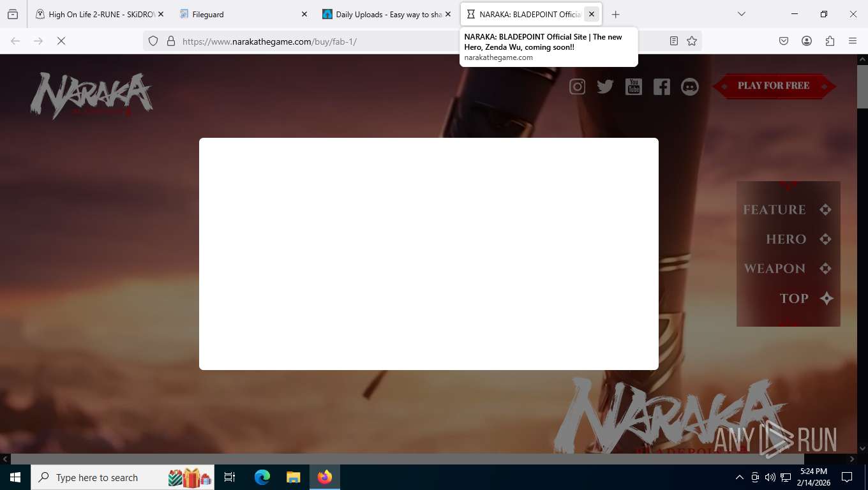The image size is (868, 490).
Task: Open the YouTube social icon
Action: pyautogui.click(x=633, y=86)
